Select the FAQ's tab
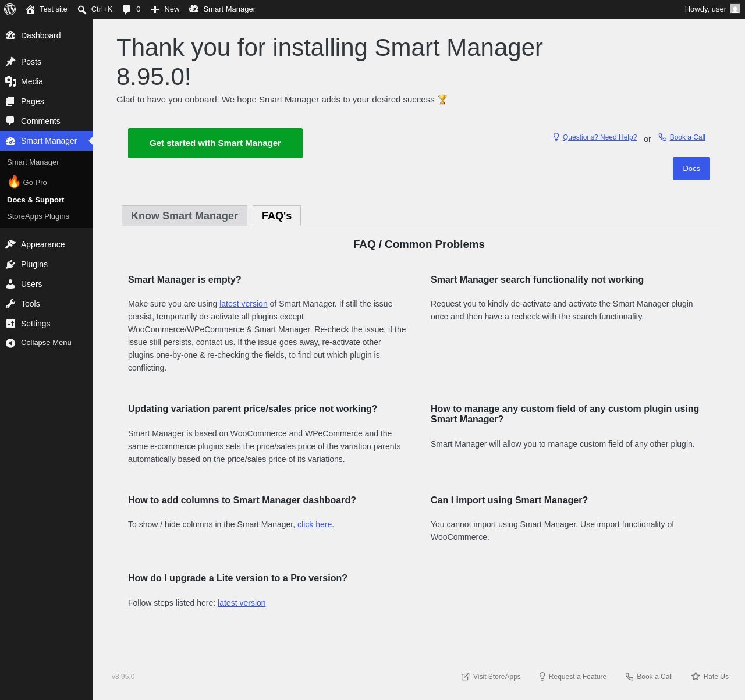Image resolution: width=745 pixels, height=700 pixels. (276, 216)
